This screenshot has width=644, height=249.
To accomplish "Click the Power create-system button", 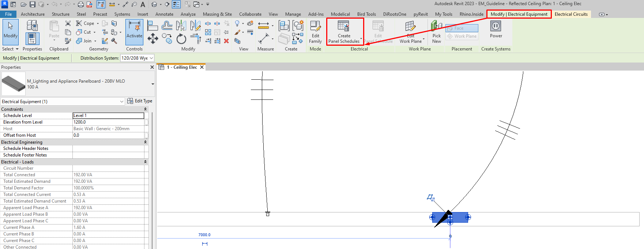I will [496, 30].
